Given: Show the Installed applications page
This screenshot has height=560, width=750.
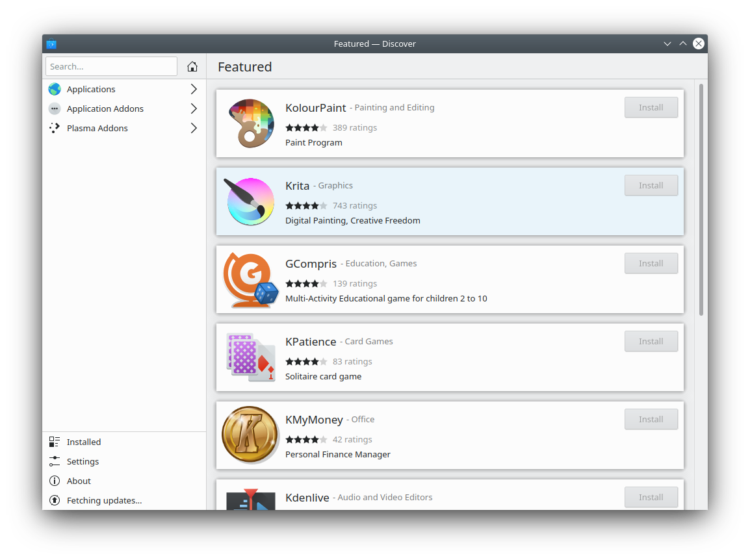Looking at the screenshot, I should pos(124,442).
